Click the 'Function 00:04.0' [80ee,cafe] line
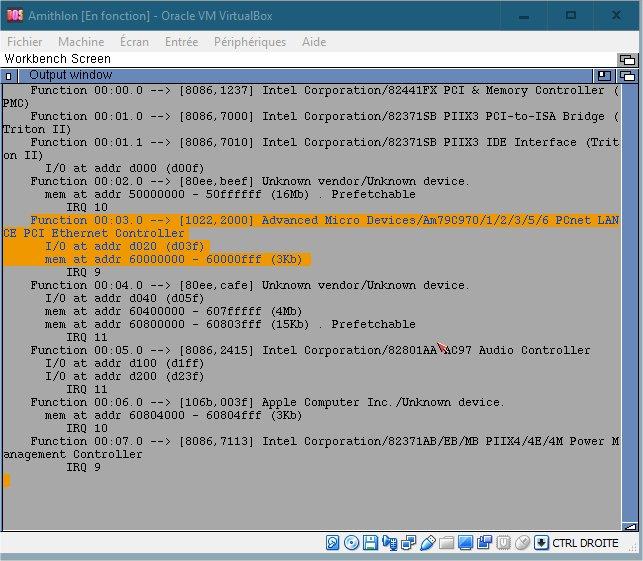Image resolution: width=643 pixels, height=561 pixels. [249, 285]
